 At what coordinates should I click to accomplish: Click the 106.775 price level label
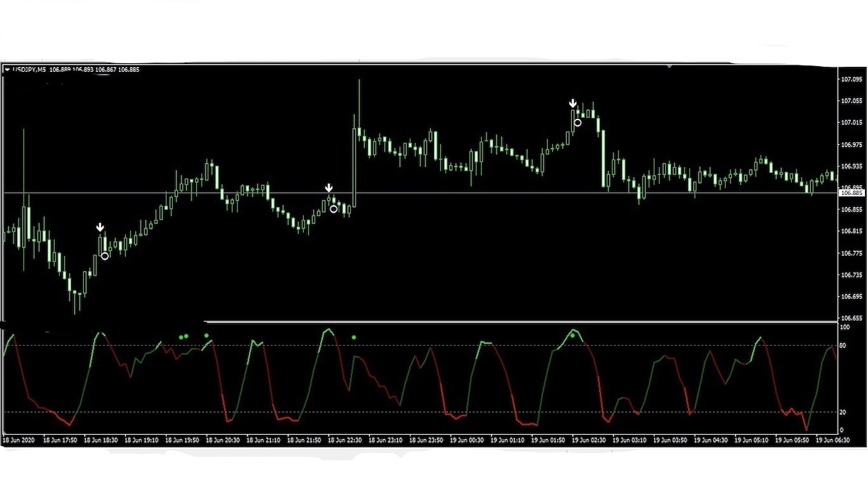852,253
